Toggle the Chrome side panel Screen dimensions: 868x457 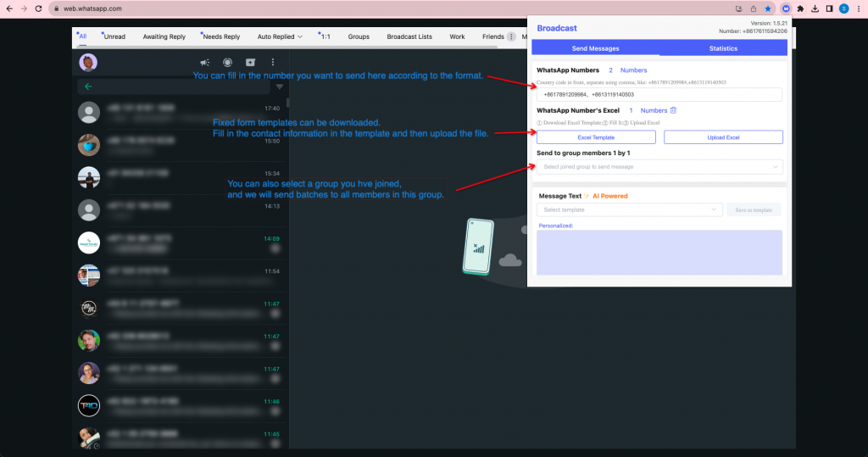pos(829,8)
